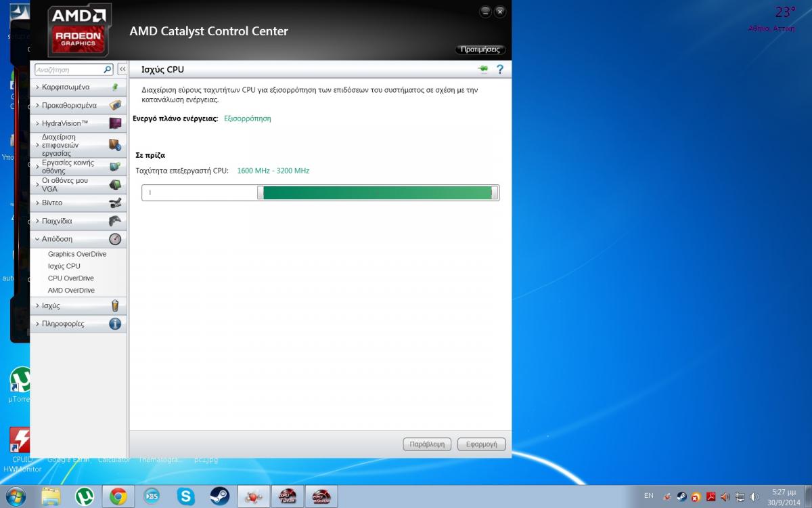Click the search magnifier icon in sidebar

108,70
